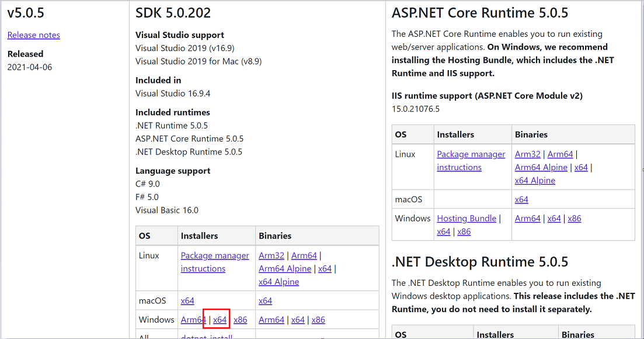Download SDK Linux Arm32 binaries
Image resolution: width=644 pixels, height=339 pixels.
point(271,255)
